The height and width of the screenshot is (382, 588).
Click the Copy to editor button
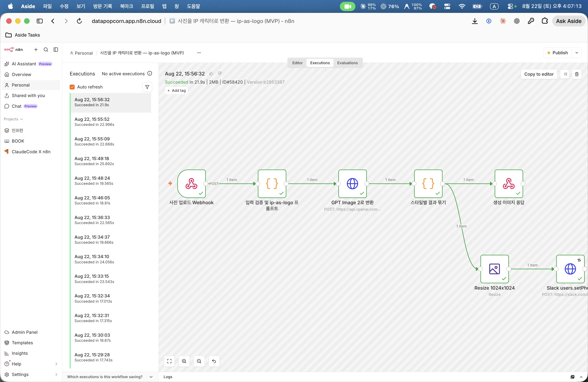(539, 74)
